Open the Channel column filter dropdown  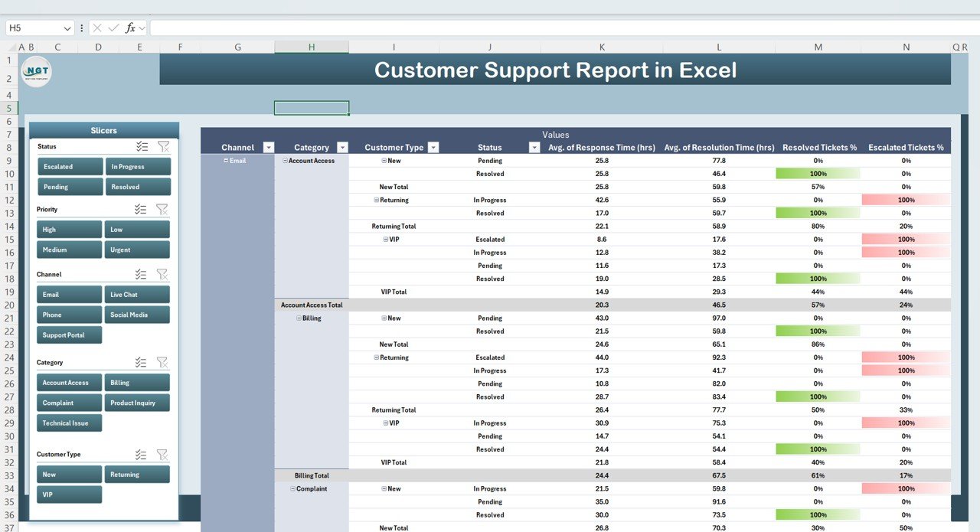pyautogui.click(x=268, y=148)
